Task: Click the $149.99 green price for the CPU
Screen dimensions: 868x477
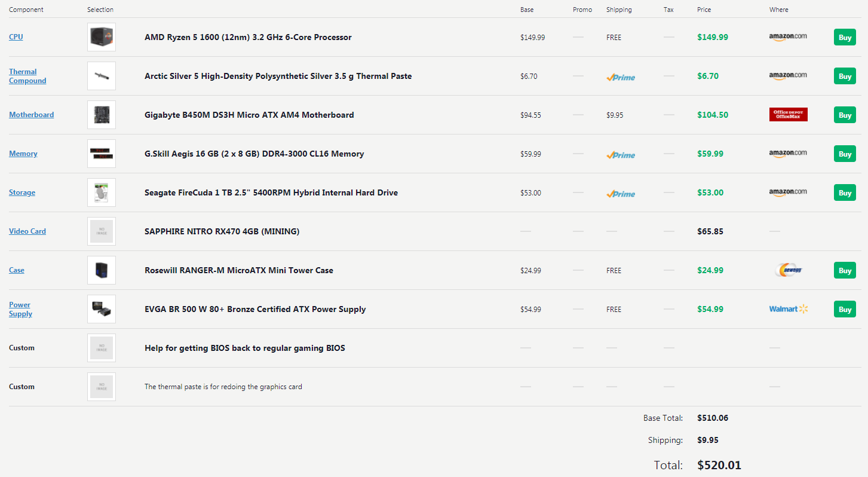Action: click(713, 37)
